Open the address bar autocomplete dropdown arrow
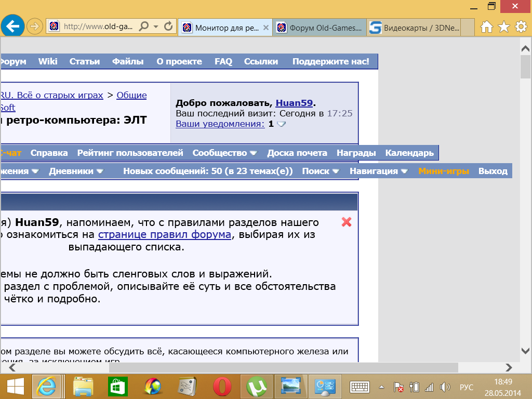The image size is (532, 399). pyautogui.click(x=156, y=26)
